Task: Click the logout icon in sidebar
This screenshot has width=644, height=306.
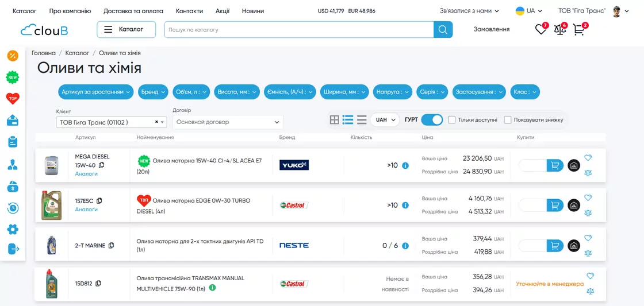Action: click(x=14, y=249)
